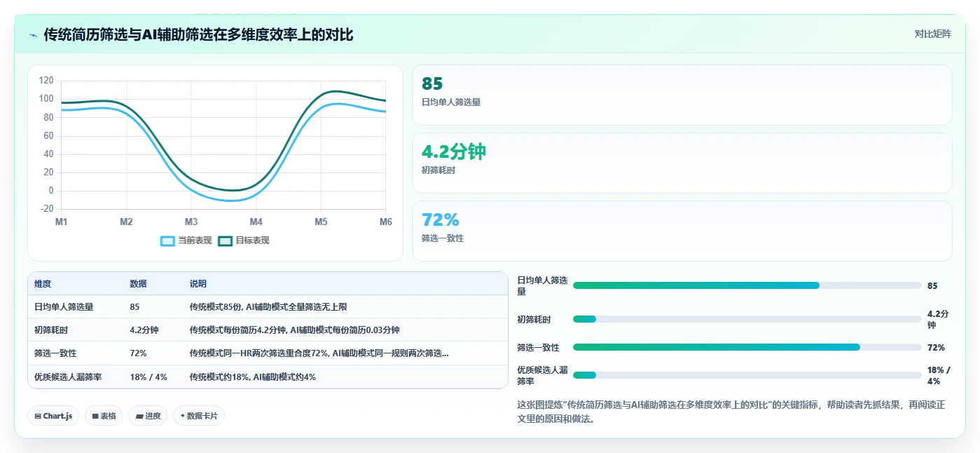Click the 优质候选人漏筛率 progress bar
Image resolution: width=980 pixels, height=453 pixels.
[747, 375]
